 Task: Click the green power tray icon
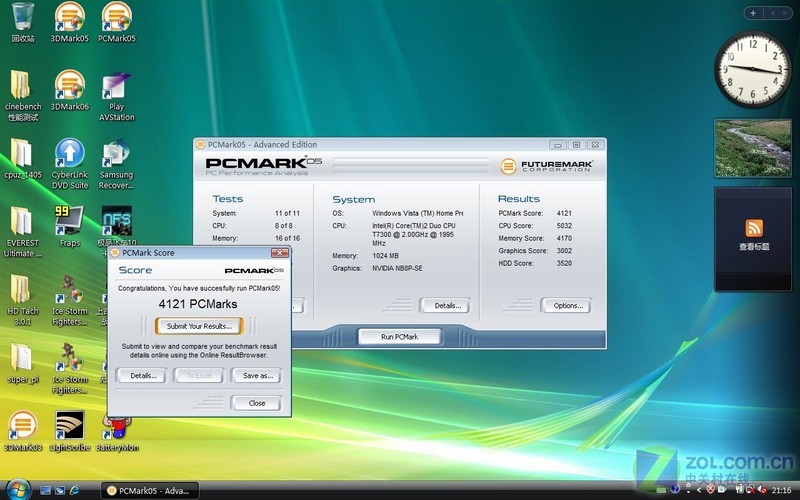(x=740, y=489)
